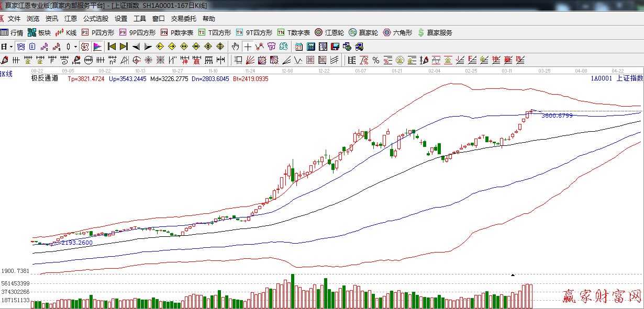Toggle the colored flag chart overlay button
This screenshot has height=309, width=644.
click(x=97, y=47)
